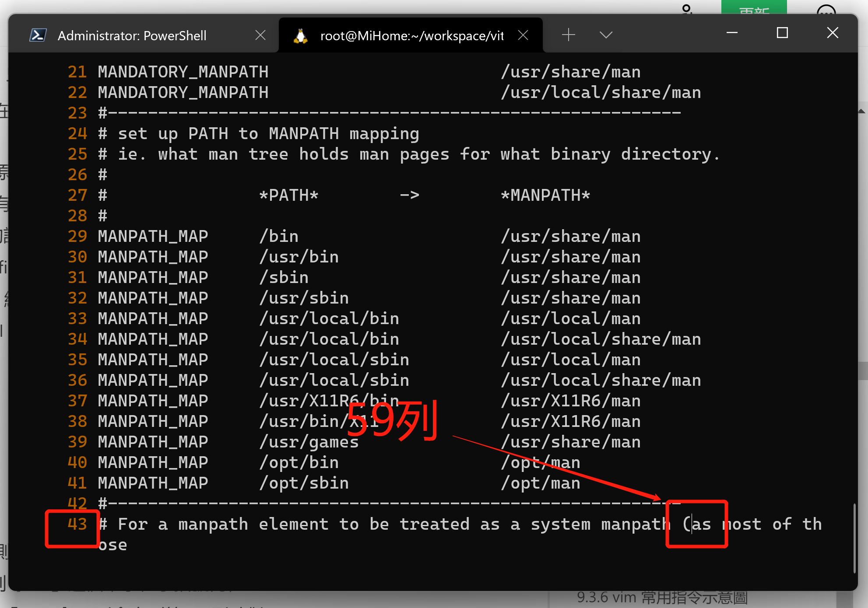This screenshot has height=608, width=868.
Task: Place cursor on /opt/sbin in line 41
Action: tap(304, 483)
